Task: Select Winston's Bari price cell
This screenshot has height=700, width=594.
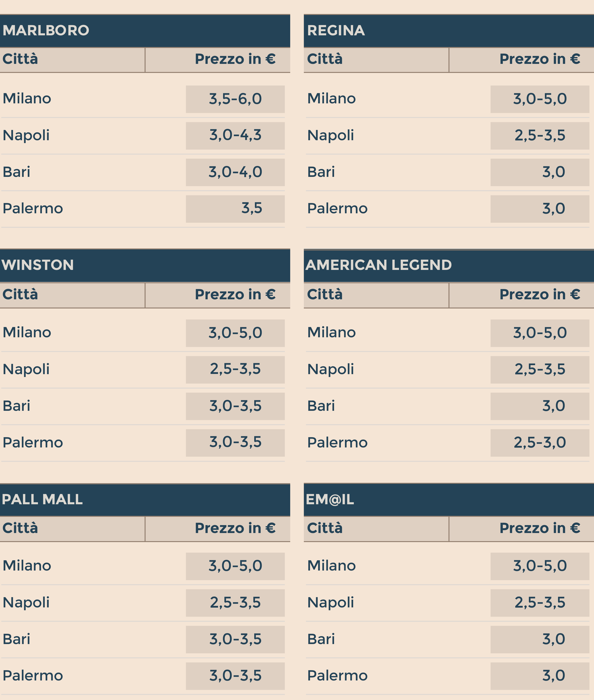Action: point(235,406)
